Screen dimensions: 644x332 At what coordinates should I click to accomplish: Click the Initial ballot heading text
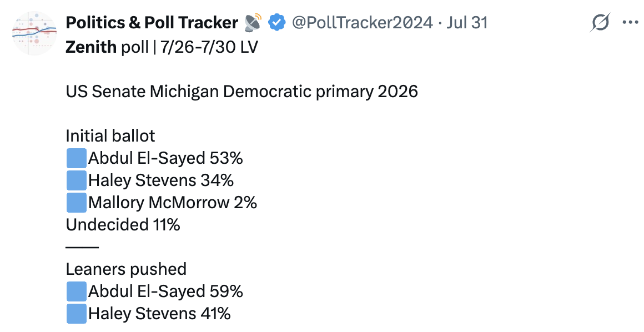[110, 136]
